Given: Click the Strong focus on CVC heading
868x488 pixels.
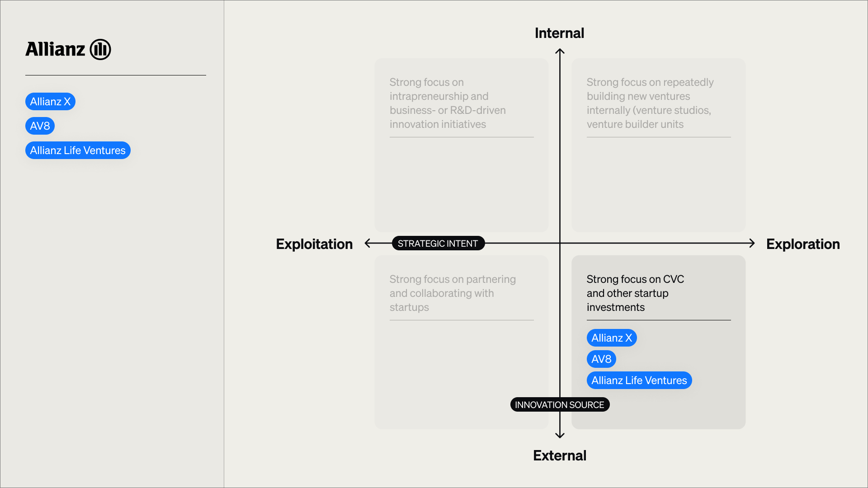Looking at the screenshot, I should (x=635, y=293).
